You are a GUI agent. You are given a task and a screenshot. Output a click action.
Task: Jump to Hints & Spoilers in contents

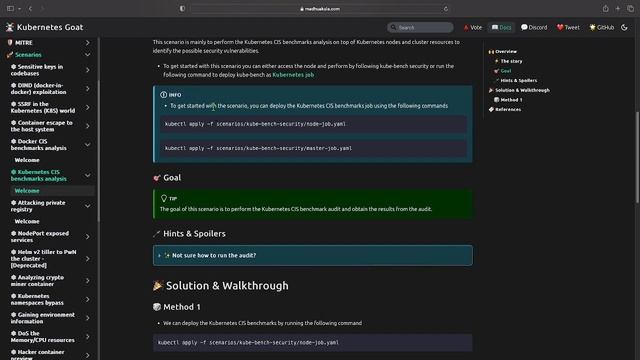coord(519,80)
